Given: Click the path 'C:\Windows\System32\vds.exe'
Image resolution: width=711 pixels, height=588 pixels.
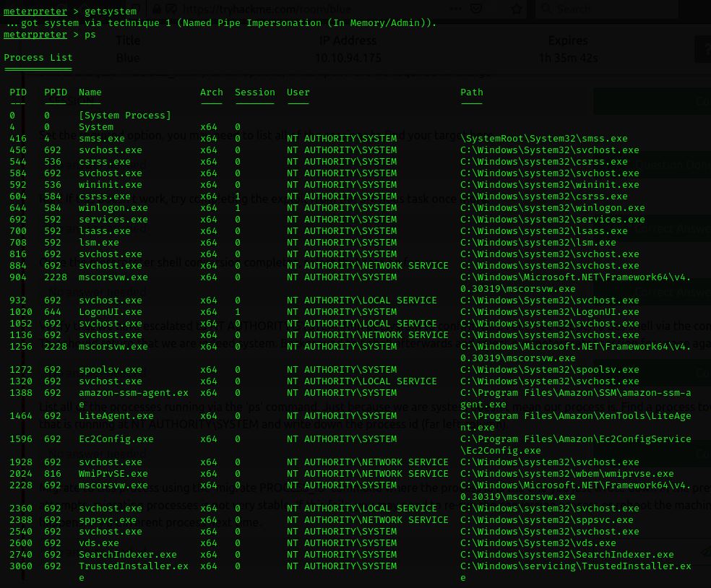Looking at the screenshot, I should [x=538, y=543].
